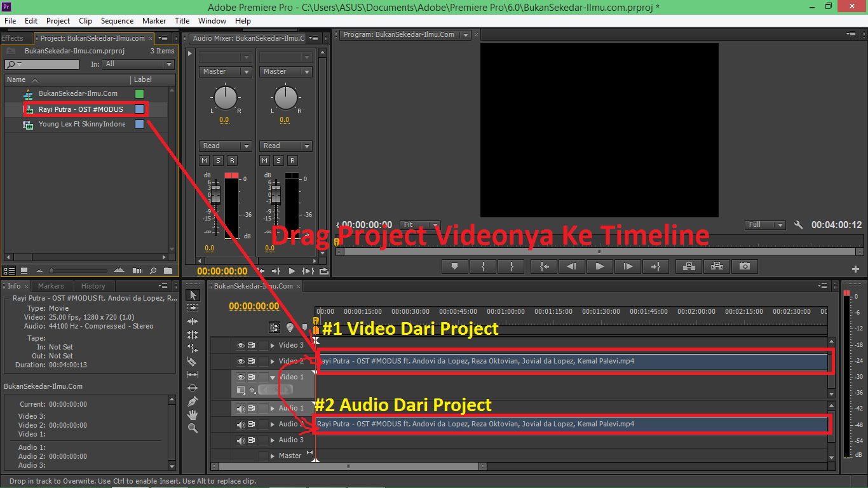Select the Razor tool

click(193, 362)
